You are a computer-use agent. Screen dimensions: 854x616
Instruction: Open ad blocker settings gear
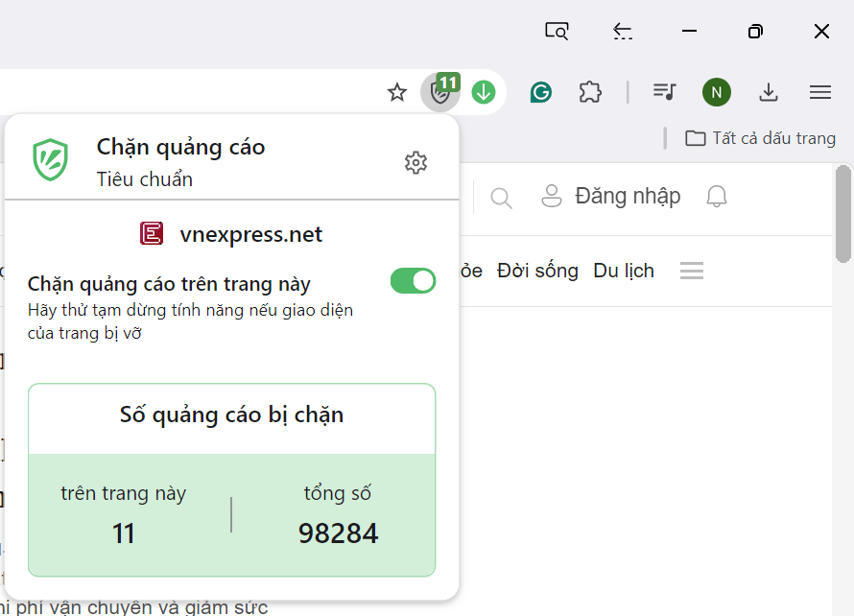[x=415, y=162]
